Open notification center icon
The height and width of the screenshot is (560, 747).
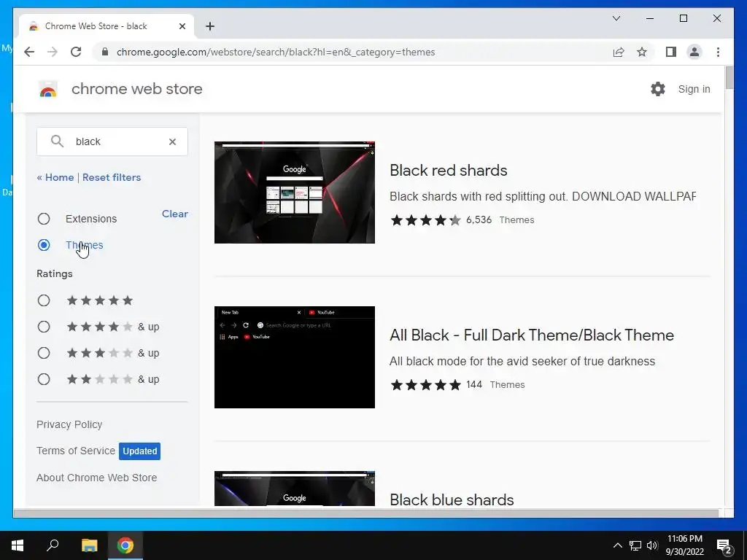724,545
